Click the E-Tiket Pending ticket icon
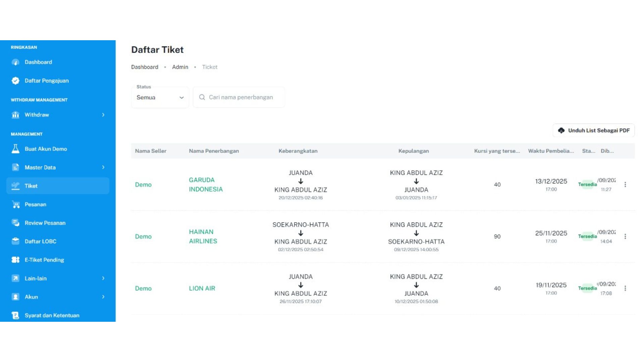 [x=15, y=260]
